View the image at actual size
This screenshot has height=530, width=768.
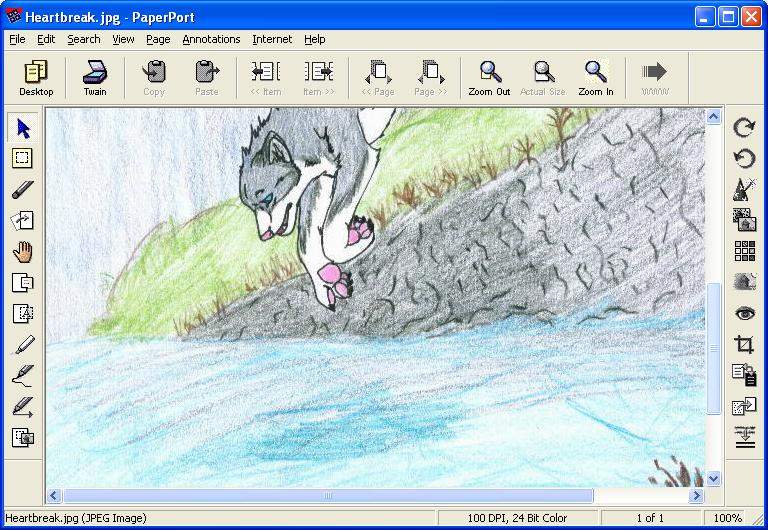tap(543, 78)
